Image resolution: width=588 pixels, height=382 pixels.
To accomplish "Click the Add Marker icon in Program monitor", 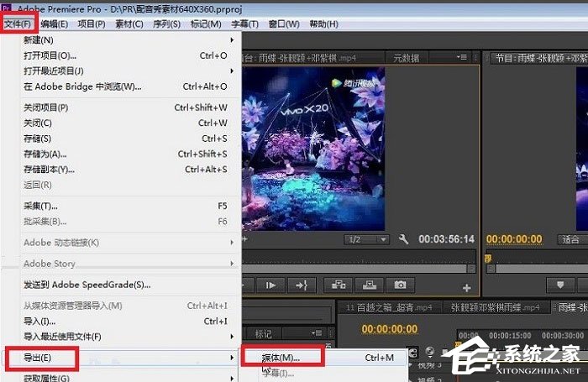I will [560, 285].
